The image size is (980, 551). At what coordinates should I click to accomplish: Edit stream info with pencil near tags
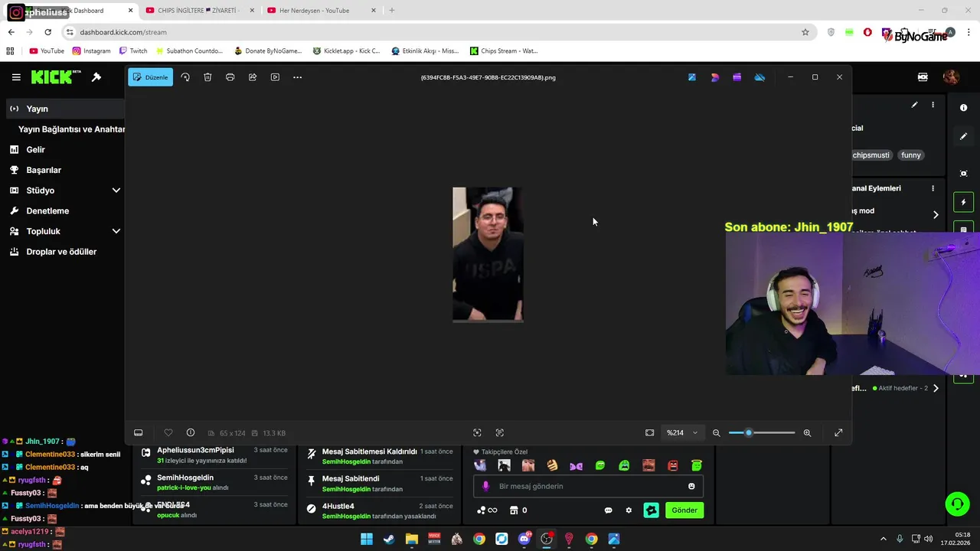pos(914,105)
